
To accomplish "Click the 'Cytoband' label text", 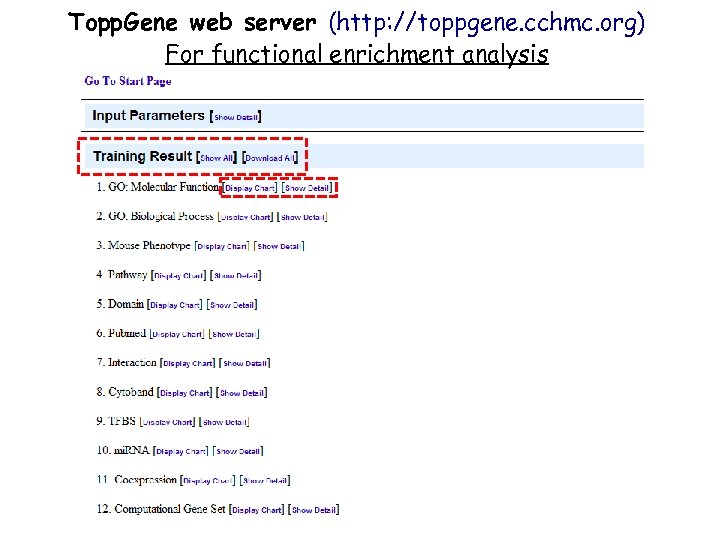I will [x=131, y=392].
